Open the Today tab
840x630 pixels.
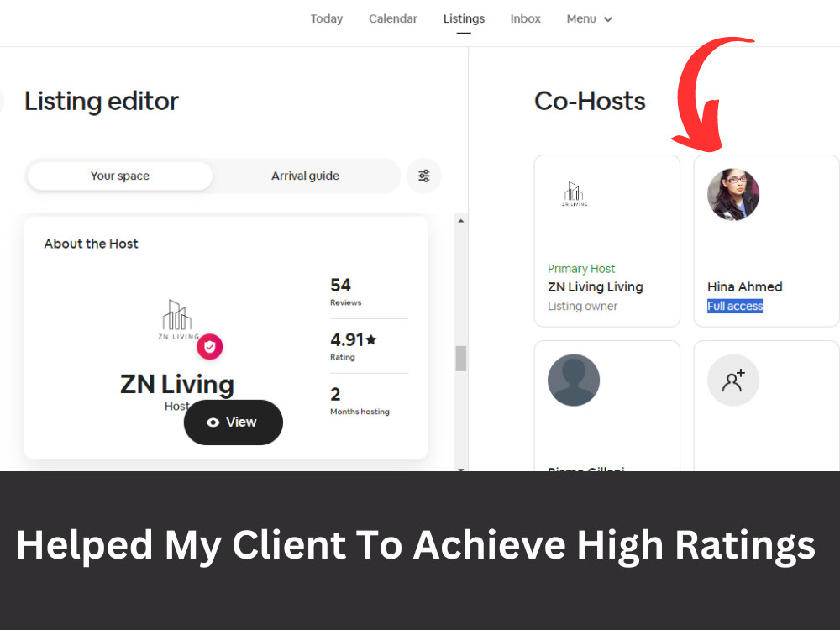(x=326, y=18)
